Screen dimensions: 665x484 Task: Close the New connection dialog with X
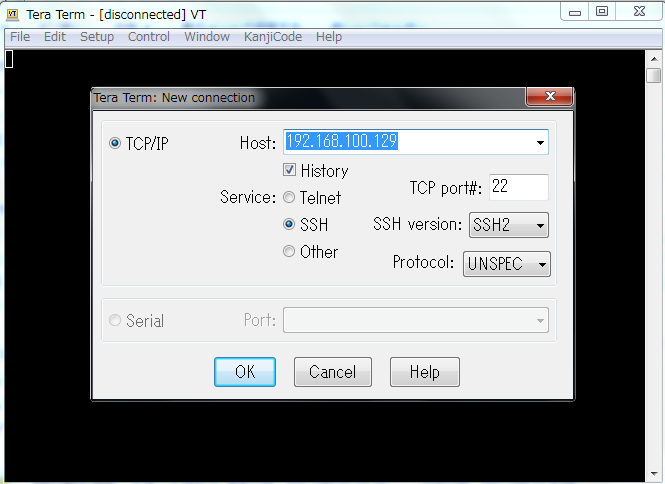coord(550,96)
